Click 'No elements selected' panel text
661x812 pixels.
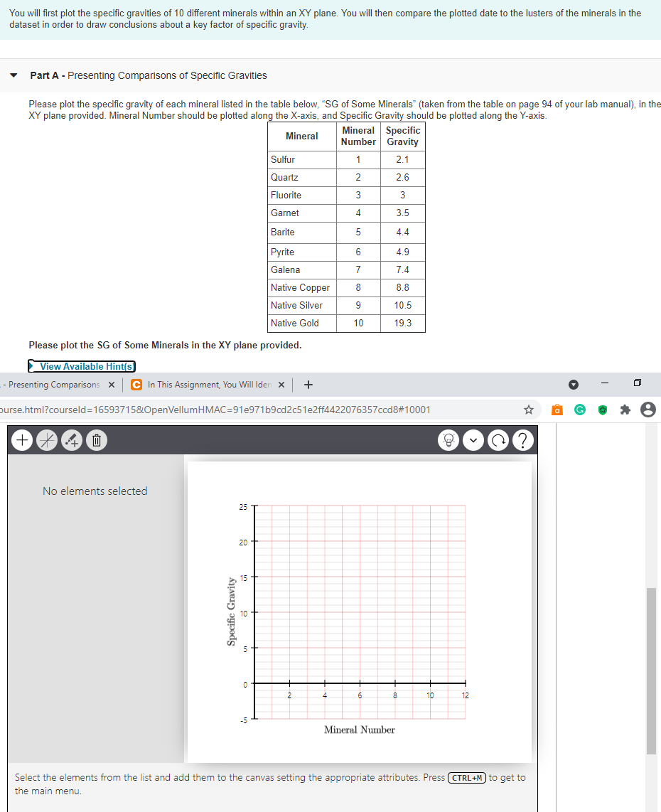coord(95,491)
